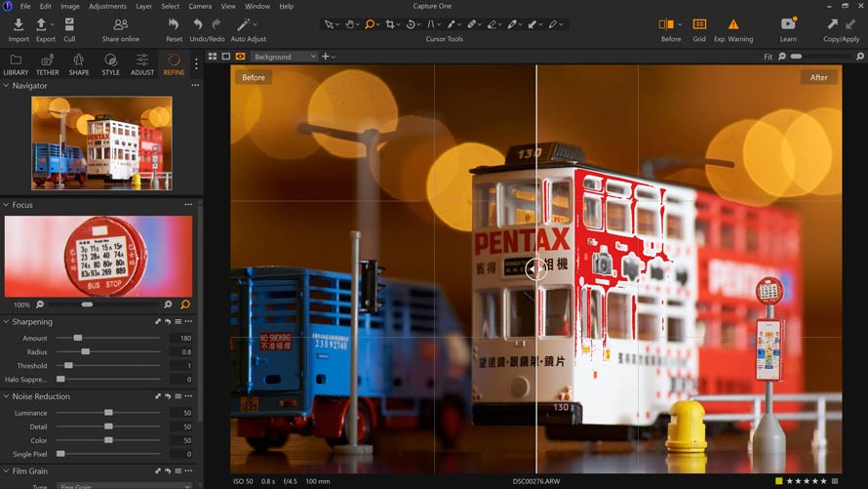Choose the Crop cursor tool
Image resolution: width=868 pixels, height=489 pixels.
point(390,24)
